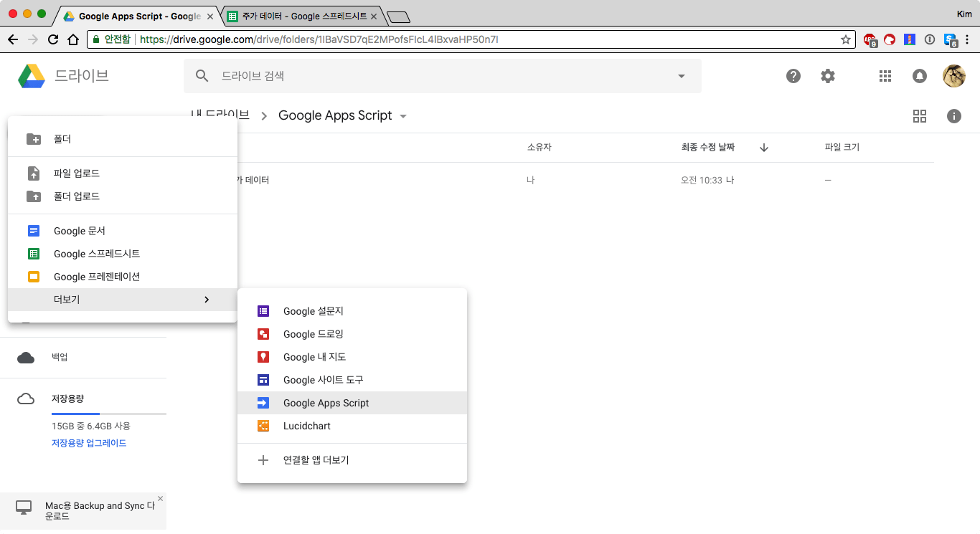Viewport: 980px width, 534px height.
Task: Select 파일 업로드 menu entry
Action: pyautogui.click(x=77, y=173)
